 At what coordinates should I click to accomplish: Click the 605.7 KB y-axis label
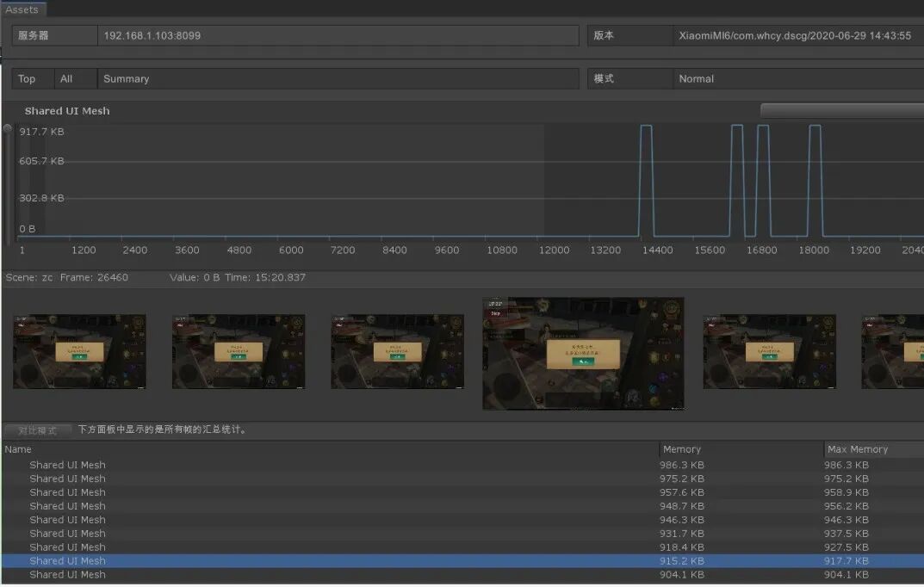coord(41,161)
